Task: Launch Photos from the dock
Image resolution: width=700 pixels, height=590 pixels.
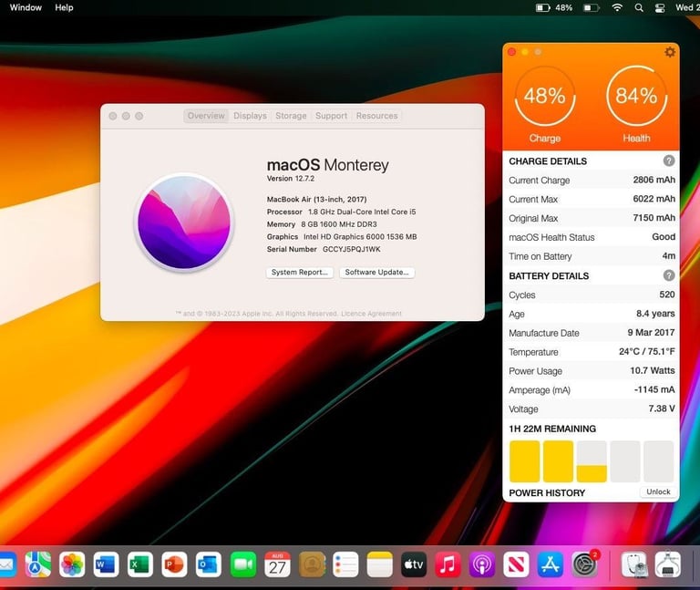Action: point(72,564)
